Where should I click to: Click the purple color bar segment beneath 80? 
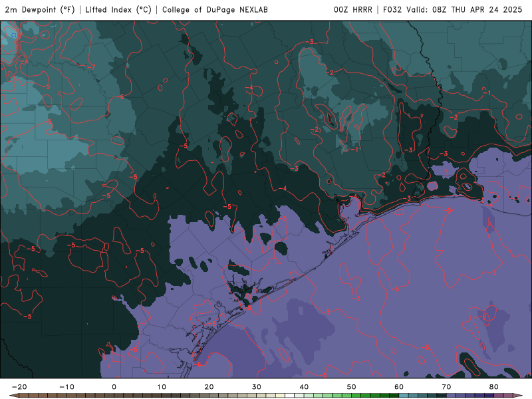point(489,396)
